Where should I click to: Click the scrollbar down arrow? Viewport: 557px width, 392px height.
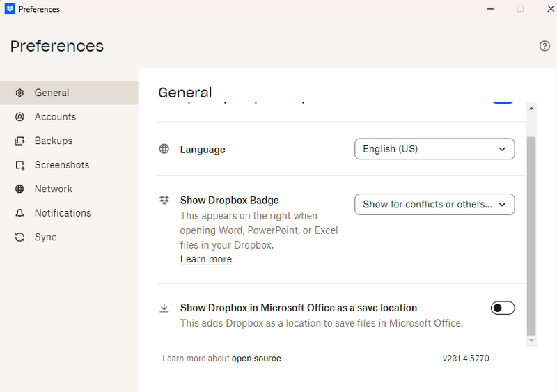(x=531, y=340)
